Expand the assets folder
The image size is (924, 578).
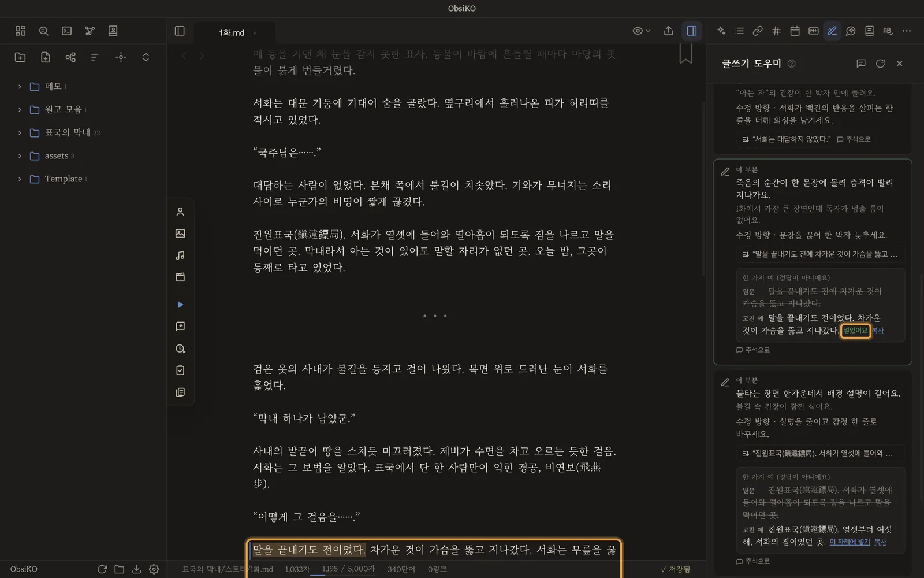click(20, 155)
